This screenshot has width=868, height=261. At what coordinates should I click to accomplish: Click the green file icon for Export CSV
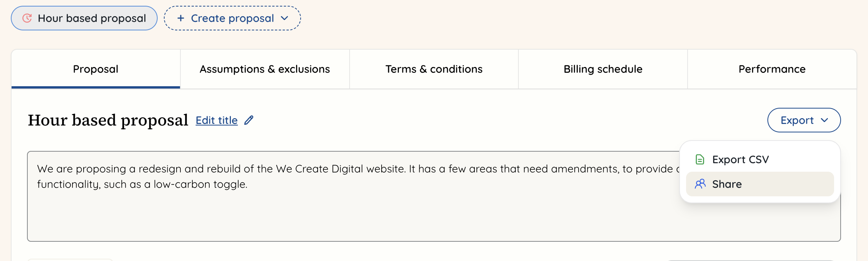pyautogui.click(x=700, y=159)
